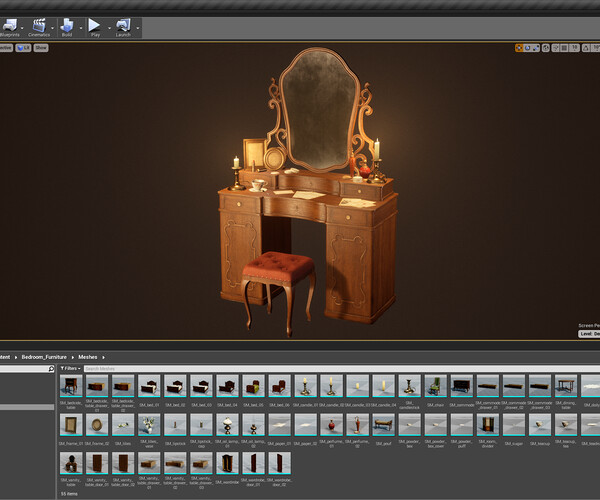Select SM_sugar mesh thumbnail
Viewport: 600px width, 500px height.
[x=514, y=425]
